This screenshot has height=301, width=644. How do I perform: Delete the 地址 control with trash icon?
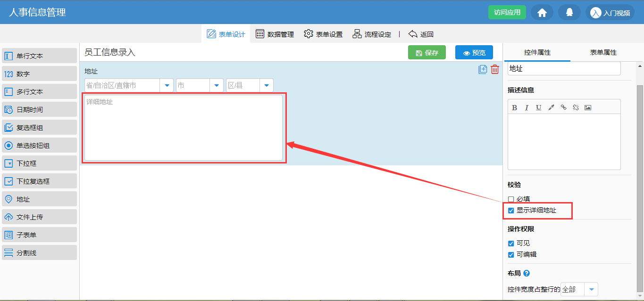tap(495, 70)
